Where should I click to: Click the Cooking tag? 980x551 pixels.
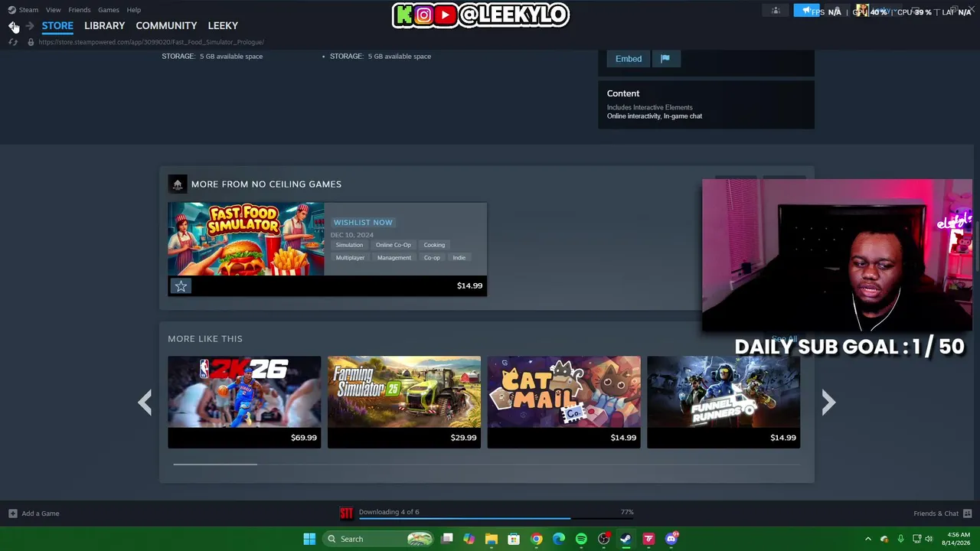434,245
